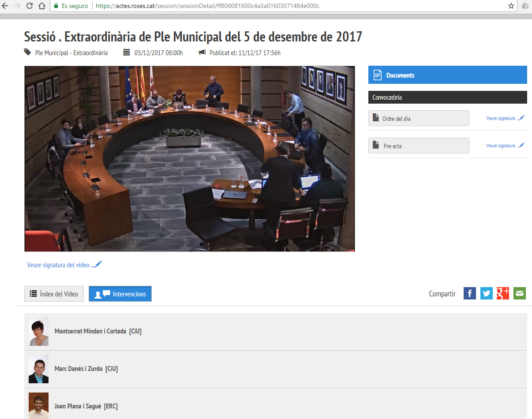Viewport: 532px width, 419px height.
Task: Open the Ordre del dia document
Action: pos(419,118)
